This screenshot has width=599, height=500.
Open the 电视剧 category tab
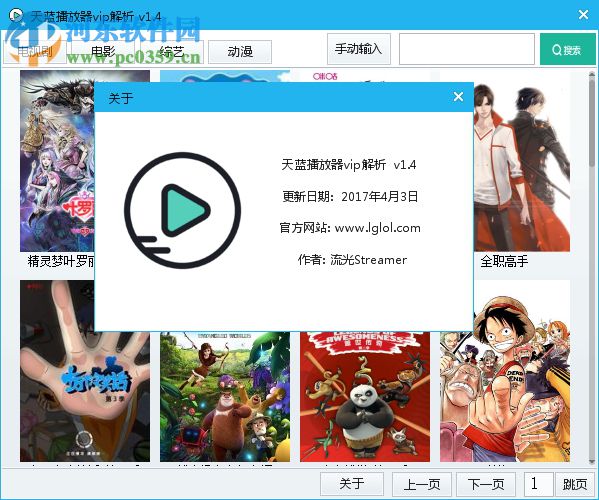click(x=35, y=52)
